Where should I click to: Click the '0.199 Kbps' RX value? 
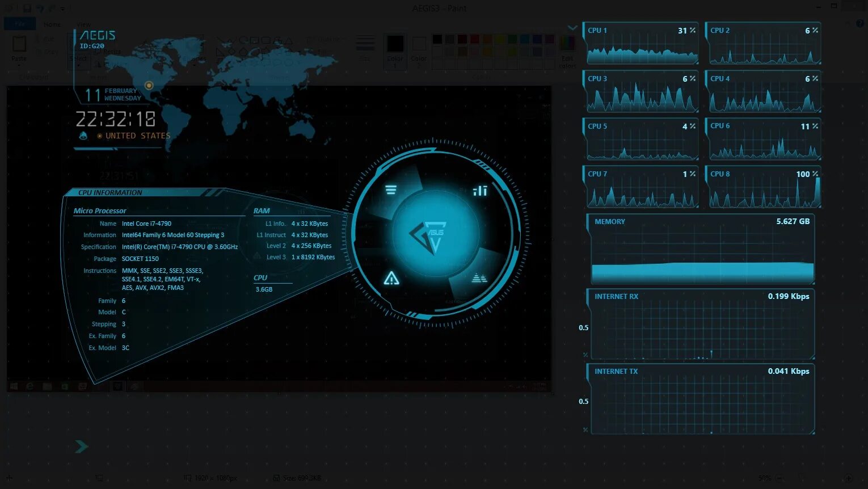tap(789, 296)
